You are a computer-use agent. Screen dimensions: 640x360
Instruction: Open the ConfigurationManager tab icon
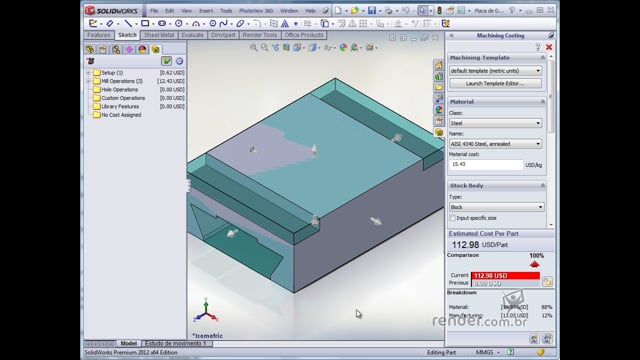(x=116, y=49)
